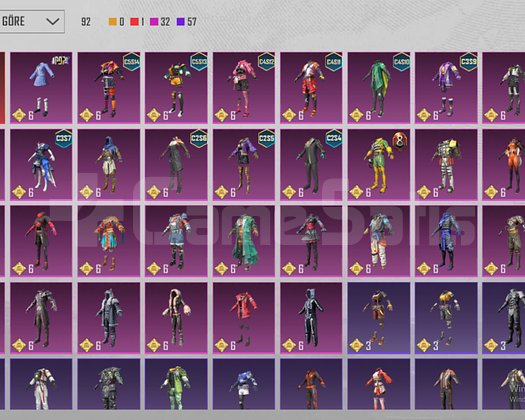Click the magenta rarity swatch showing 32
Viewport: 525px width, 420px height.
[x=154, y=22]
